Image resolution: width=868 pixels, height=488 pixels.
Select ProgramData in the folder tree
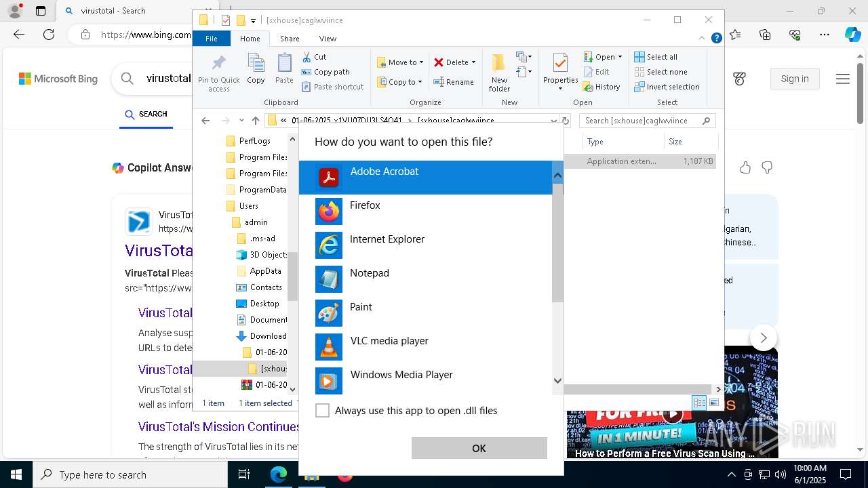[x=256, y=190]
